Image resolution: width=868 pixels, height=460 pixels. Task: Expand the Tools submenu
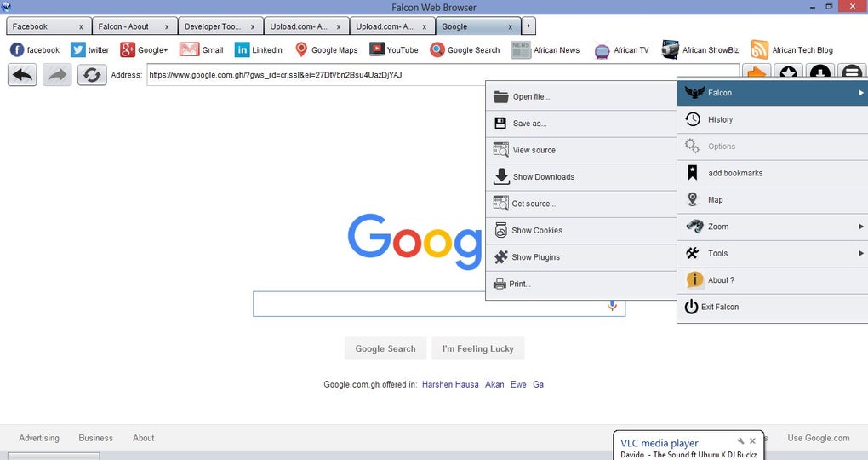click(x=773, y=253)
